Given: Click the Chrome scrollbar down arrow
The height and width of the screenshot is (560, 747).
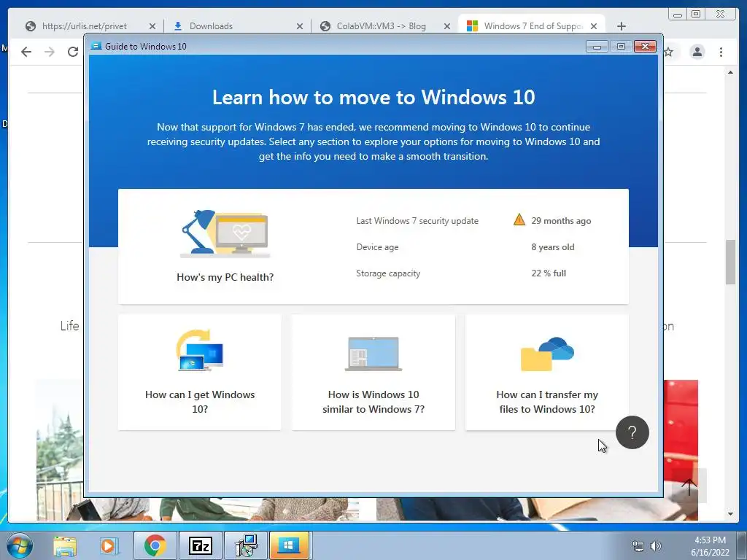Looking at the screenshot, I should point(730,514).
